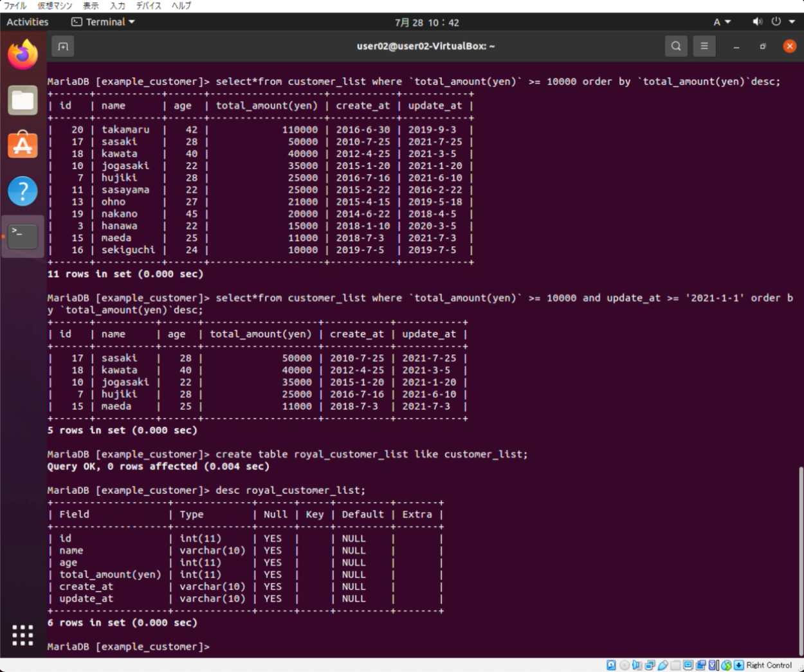Click VirtualBox hard disk status icon
This screenshot has width=804, height=672.
611,666
